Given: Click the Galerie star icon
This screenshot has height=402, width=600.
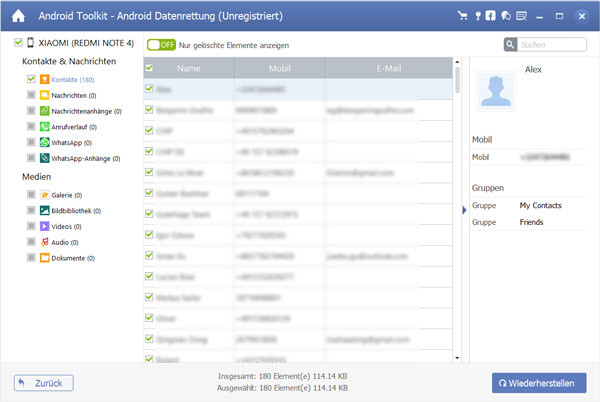Looking at the screenshot, I should (x=45, y=195).
